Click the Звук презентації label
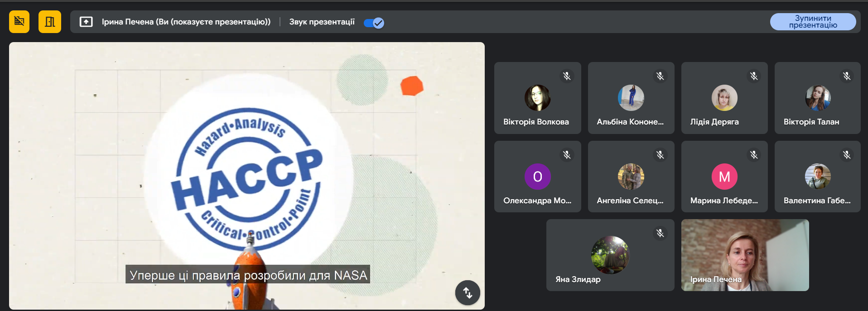The image size is (868, 311). coord(322,22)
